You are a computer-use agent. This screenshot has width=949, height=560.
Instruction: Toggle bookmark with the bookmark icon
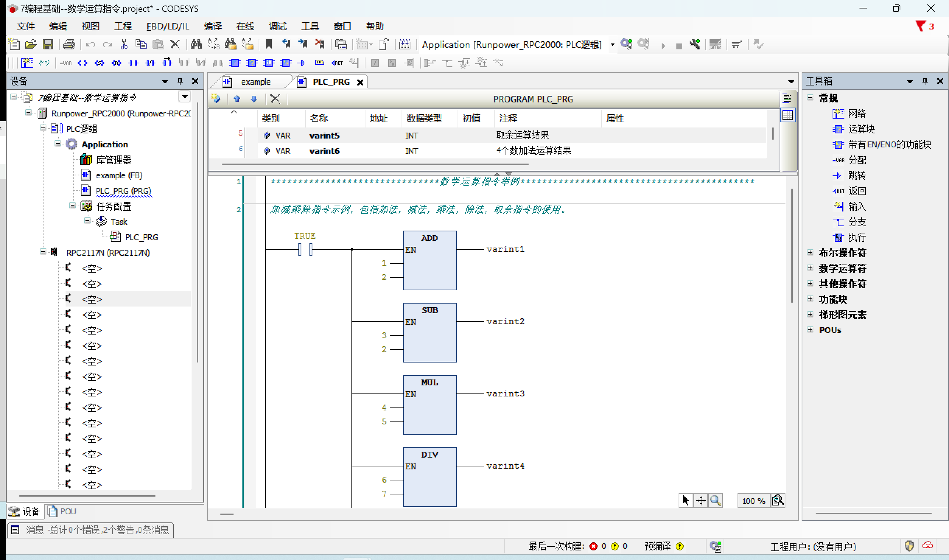point(269,45)
